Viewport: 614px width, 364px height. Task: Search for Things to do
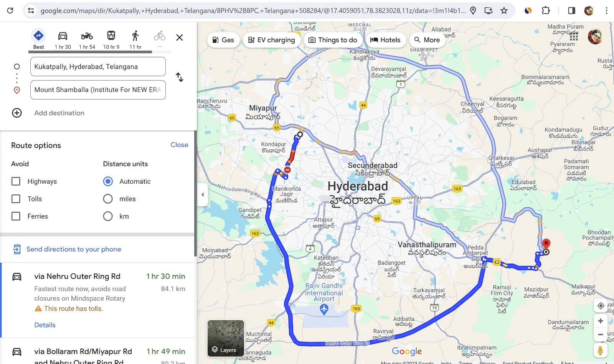333,40
